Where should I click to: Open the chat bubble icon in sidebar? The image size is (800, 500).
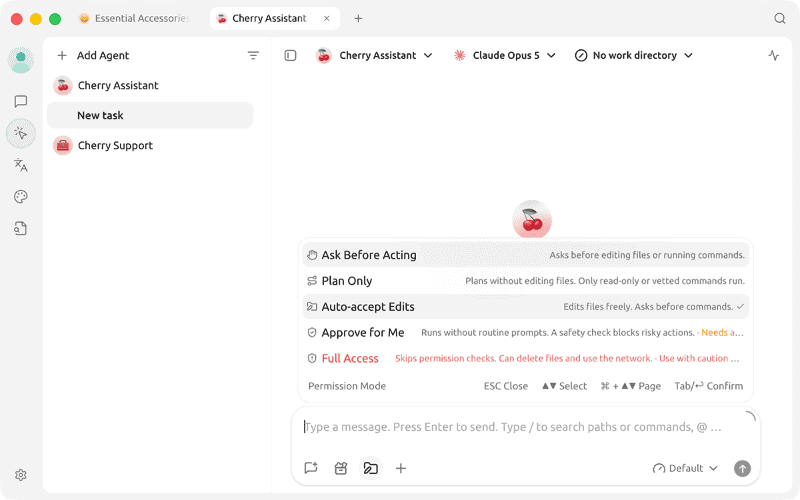click(21, 101)
